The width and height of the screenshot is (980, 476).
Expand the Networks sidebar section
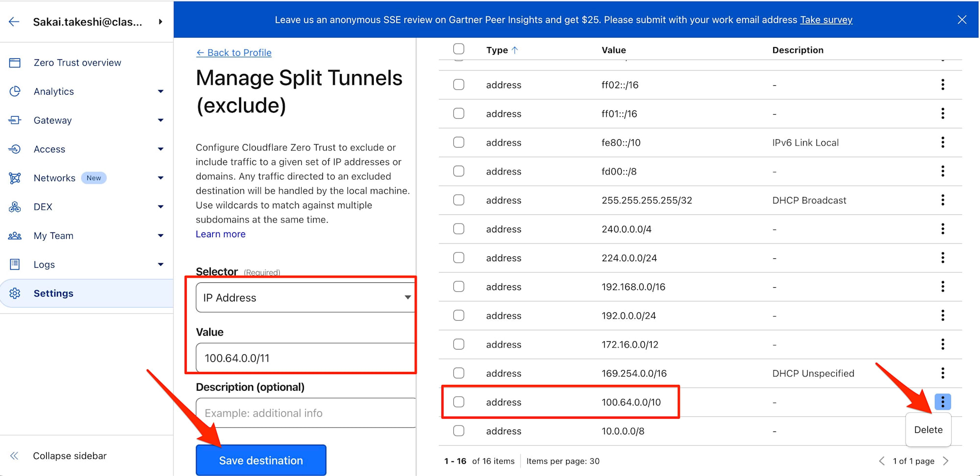(x=161, y=178)
